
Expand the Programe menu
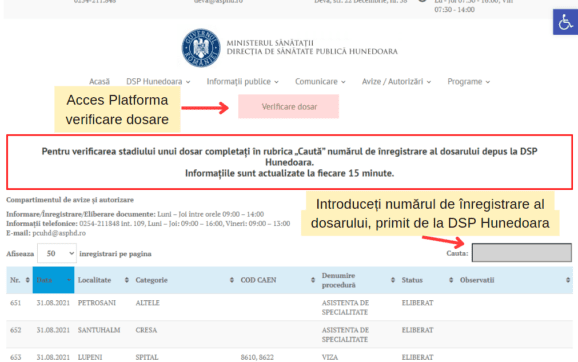tap(469, 81)
